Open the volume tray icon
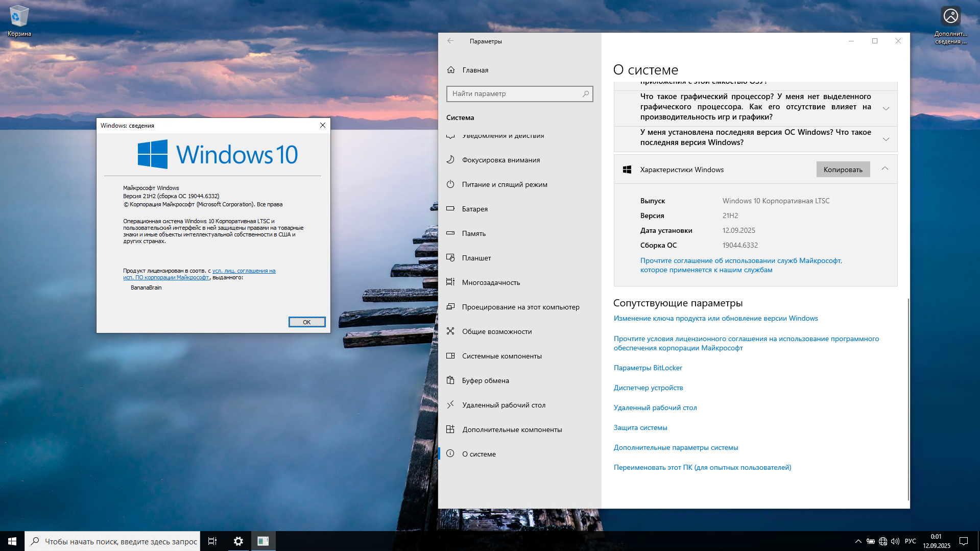The width and height of the screenshot is (980, 551). (x=895, y=541)
